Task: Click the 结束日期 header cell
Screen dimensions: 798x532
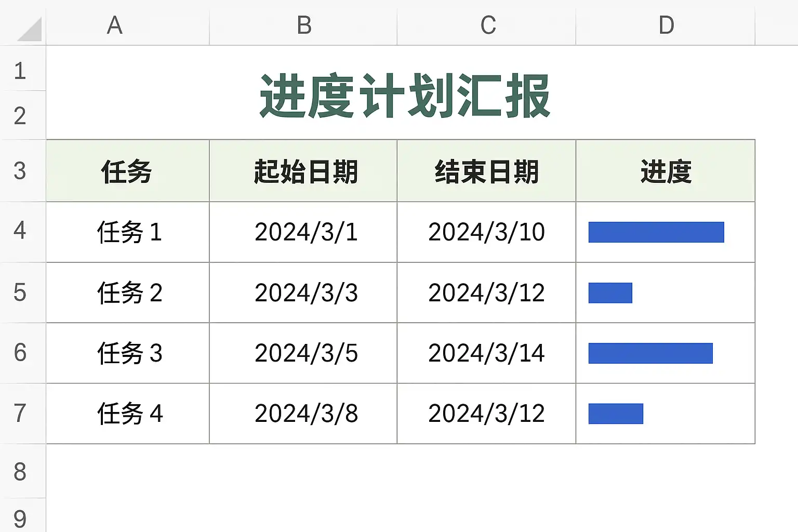Action: (x=487, y=171)
